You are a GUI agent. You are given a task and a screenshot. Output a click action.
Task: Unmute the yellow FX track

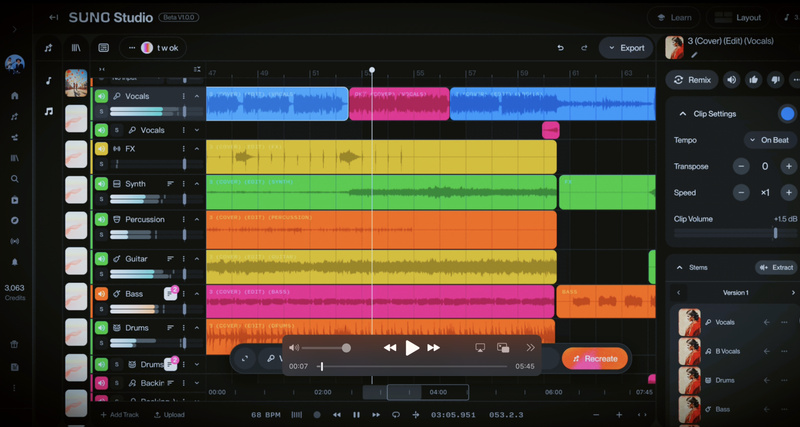101,149
